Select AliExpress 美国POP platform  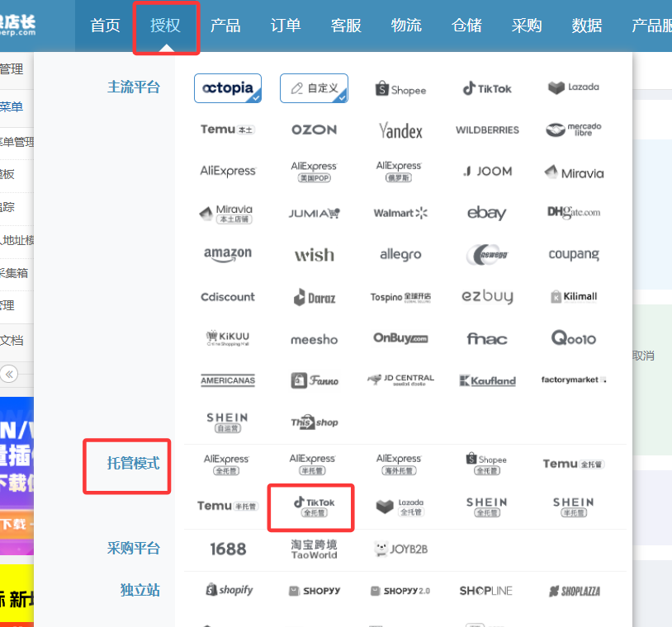315,172
